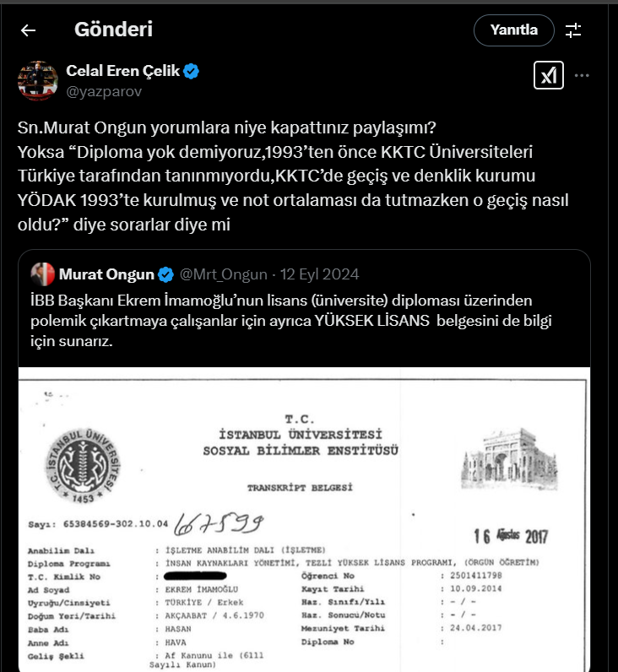Click the @Mrt_Ongun handle
Viewport: 618px width, 672px height.
pos(223,274)
